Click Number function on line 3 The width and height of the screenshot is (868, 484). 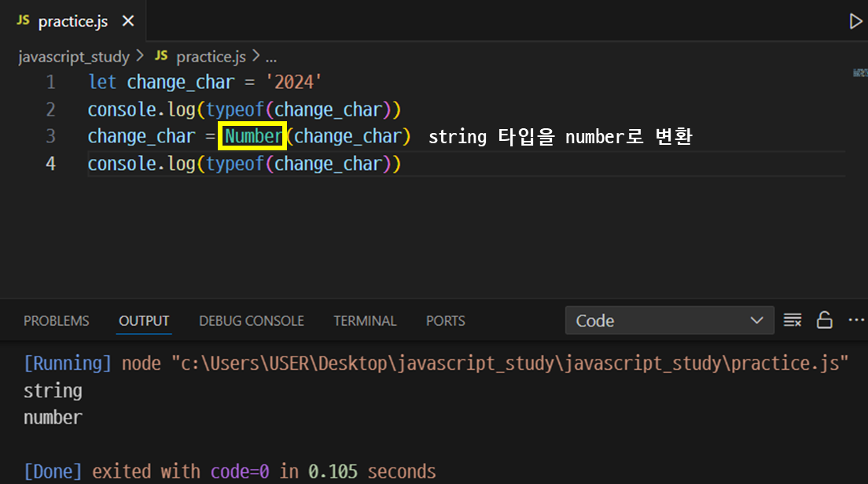tap(253, 136)
